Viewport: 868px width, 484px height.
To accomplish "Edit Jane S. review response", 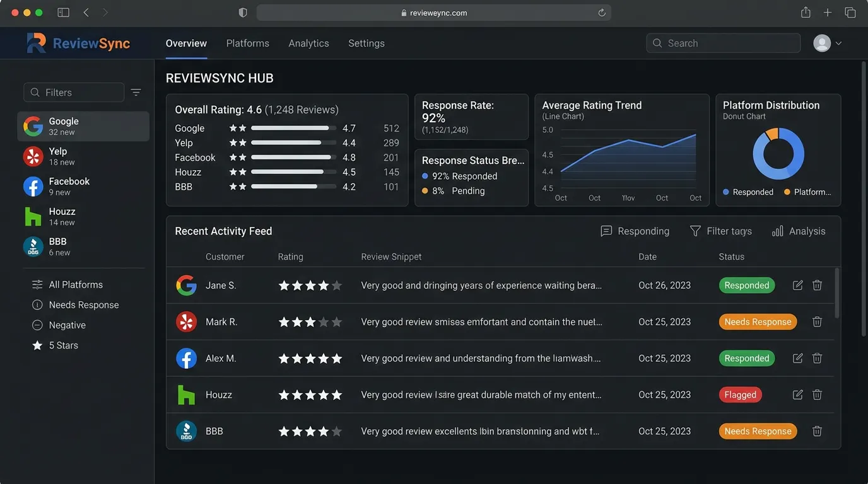I will click(x=797, y=285).
